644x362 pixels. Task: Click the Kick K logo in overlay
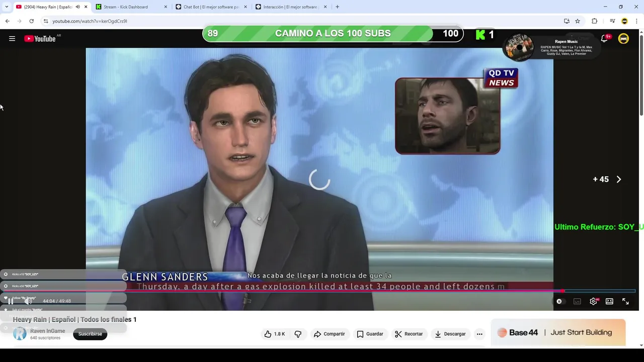480,34
